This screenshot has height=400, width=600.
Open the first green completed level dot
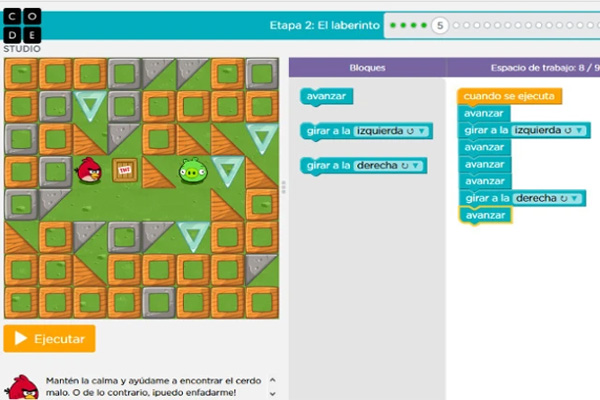pyautogui.click(x=393, y=25)
